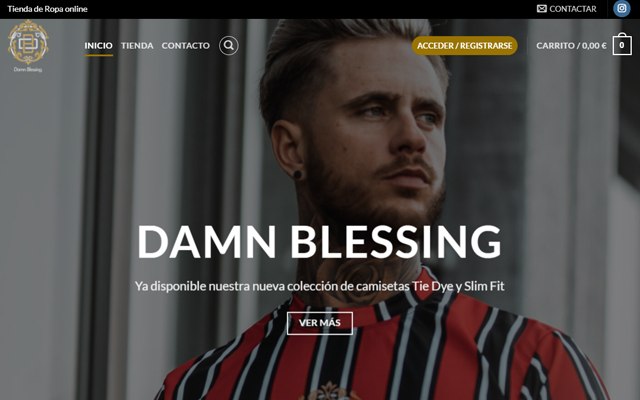Screen dimensions: 640x400
Task: Click the gold underline beneath INICIO
Action: pyautogui.click(x=98, y=55)
